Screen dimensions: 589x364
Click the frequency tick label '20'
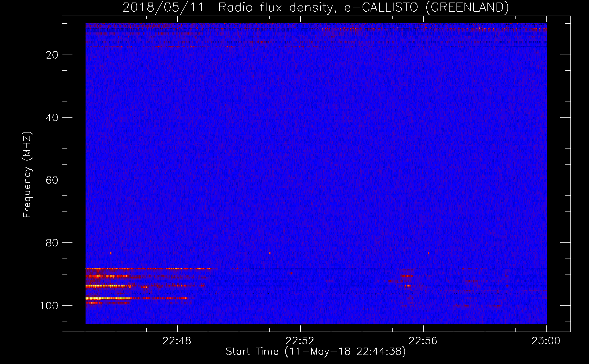click(x=52, y=55)
